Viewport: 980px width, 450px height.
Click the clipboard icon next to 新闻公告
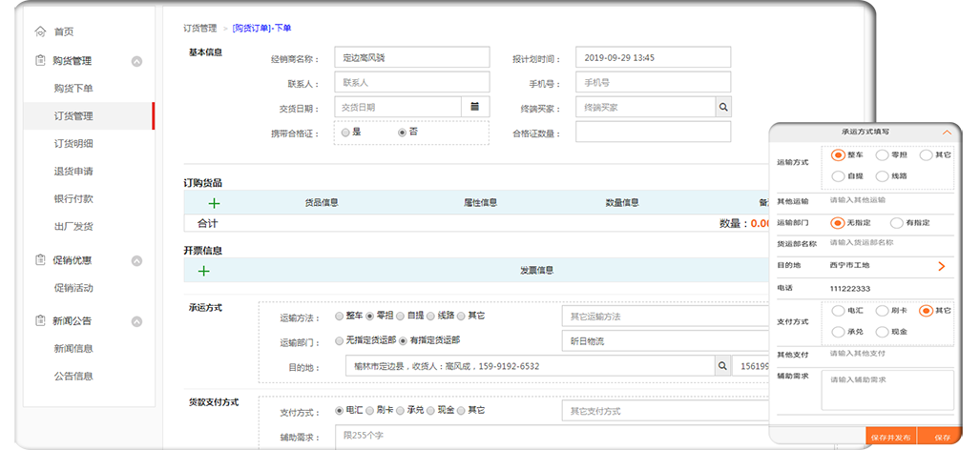[x=40, y=321]
